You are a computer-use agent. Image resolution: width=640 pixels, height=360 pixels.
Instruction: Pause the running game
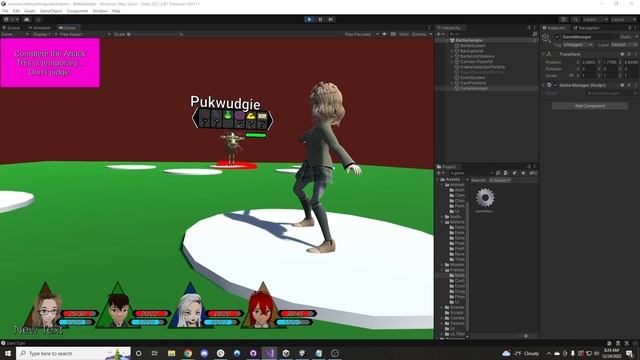point(320,19)
